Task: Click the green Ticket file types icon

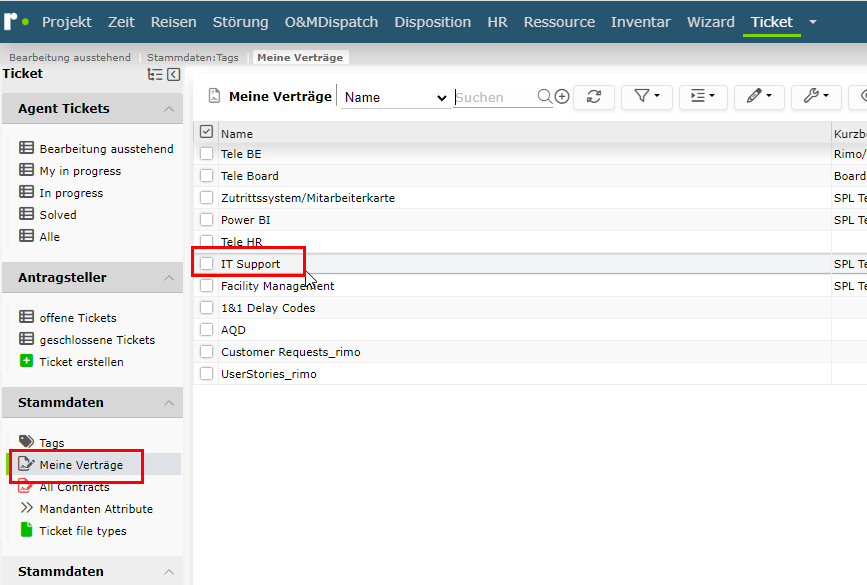Action: (26, 529)
